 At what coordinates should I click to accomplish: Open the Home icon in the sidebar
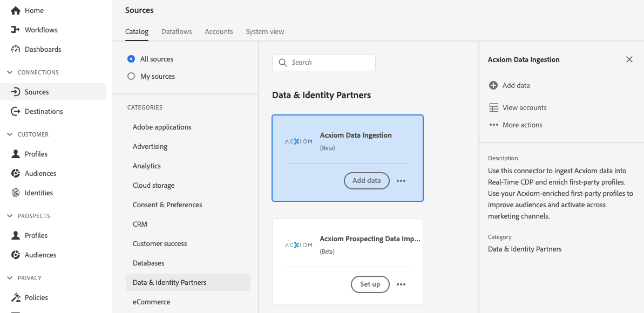click(x=15, y=10)
